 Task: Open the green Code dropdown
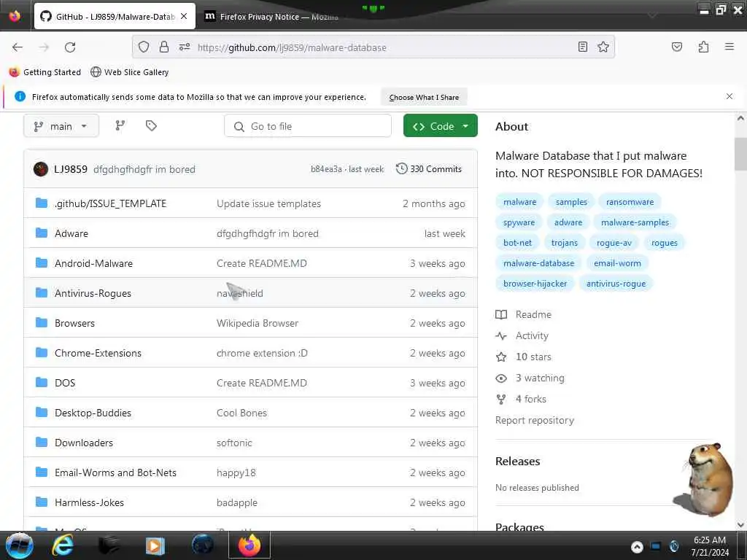pos(440,126)
